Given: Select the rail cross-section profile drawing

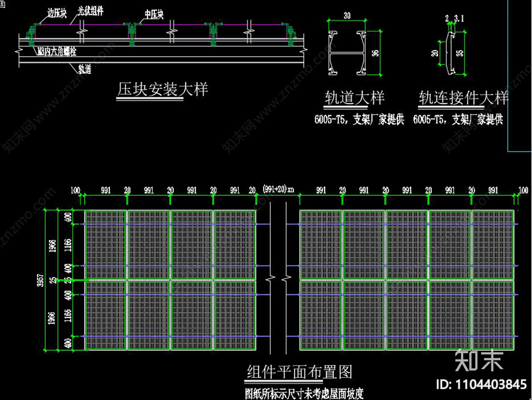Looking at the screenshot, I should click(347, 53).
